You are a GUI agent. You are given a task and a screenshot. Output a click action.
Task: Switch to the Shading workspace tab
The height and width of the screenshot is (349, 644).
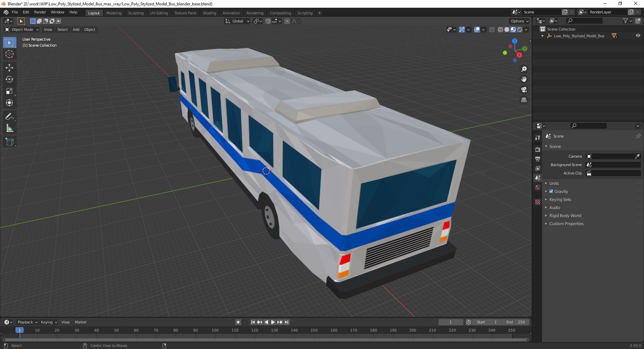coord(209,13)
